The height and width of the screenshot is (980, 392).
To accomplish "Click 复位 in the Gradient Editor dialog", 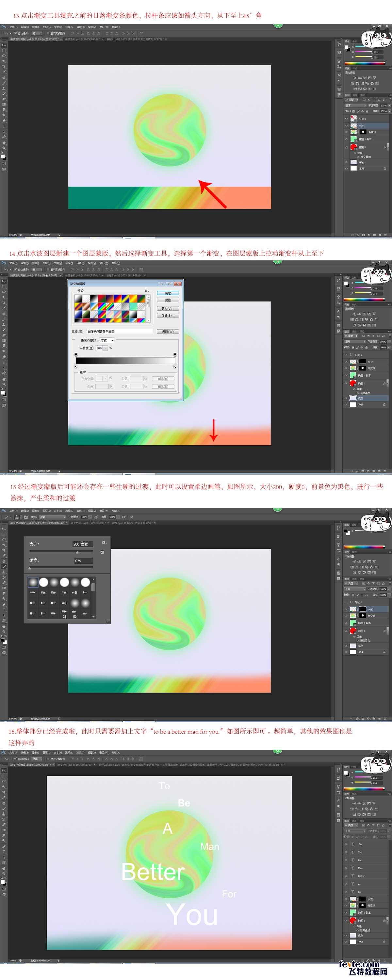I will click(x=168, y=300).
